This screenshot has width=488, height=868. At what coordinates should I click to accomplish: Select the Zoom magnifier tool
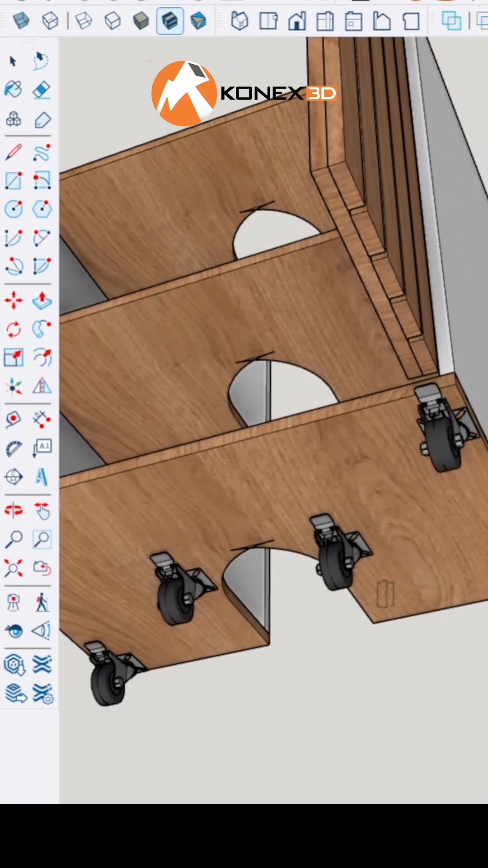[13, 539]
